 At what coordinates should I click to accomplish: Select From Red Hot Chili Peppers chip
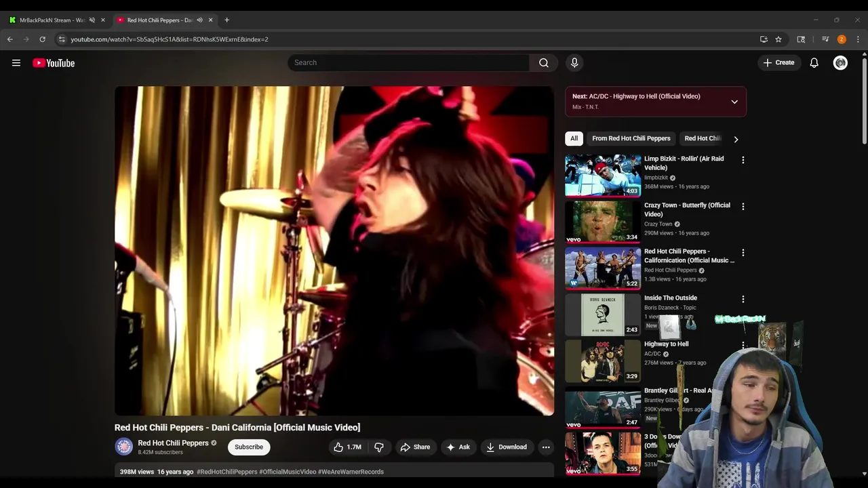(631, 138)
